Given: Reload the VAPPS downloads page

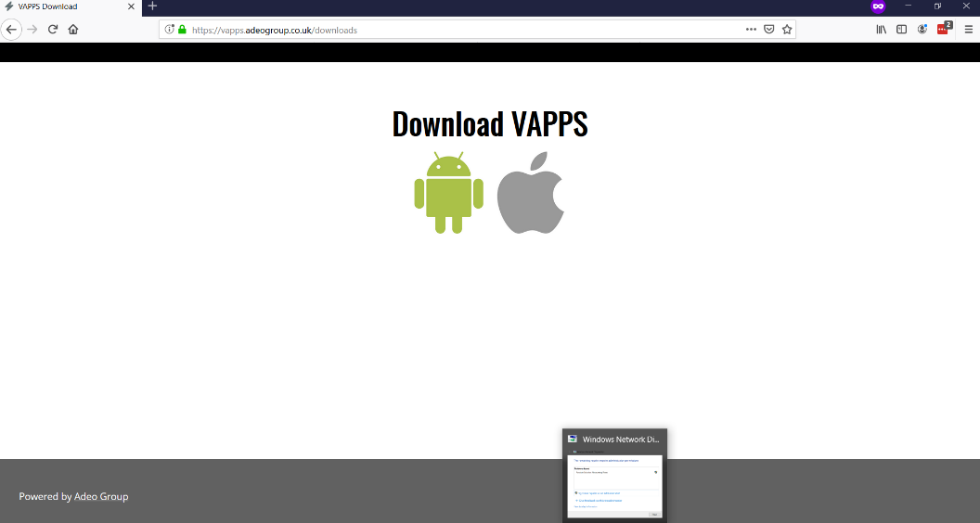Looking at the screenshot, I should pos(53,30).
